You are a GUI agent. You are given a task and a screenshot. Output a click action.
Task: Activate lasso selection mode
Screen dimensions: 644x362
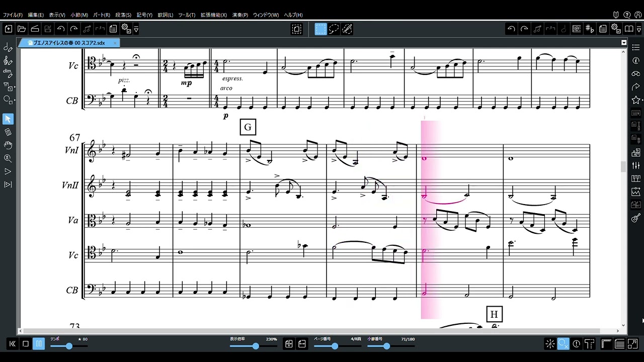point(334,29)
